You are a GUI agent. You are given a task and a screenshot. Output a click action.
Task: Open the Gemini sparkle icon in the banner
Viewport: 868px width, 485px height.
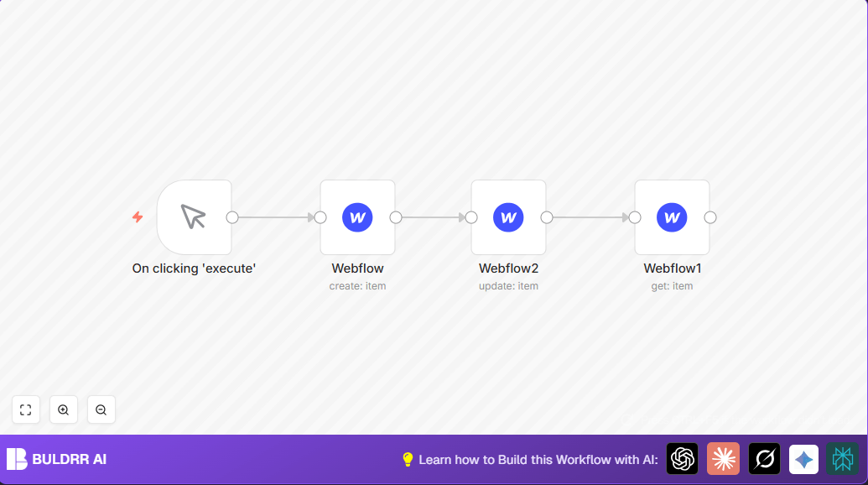(x=803, y=459)
